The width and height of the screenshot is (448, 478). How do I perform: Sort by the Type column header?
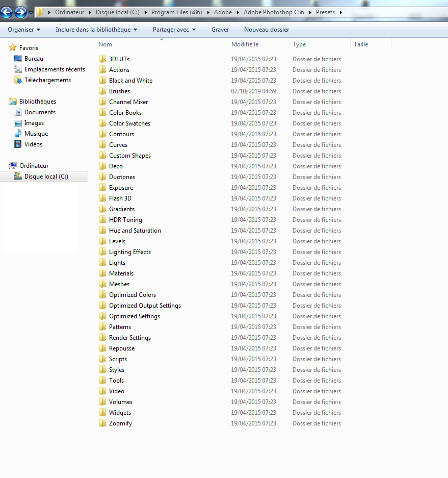coord(320,44)
